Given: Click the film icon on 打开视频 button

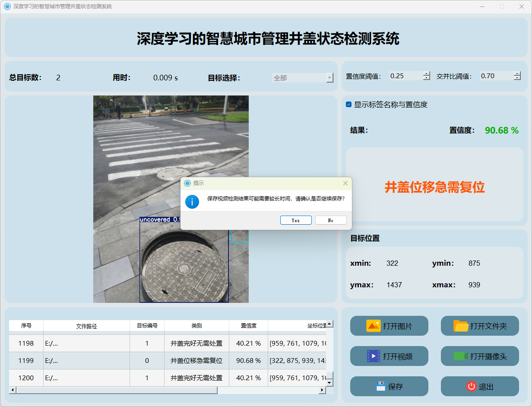Looking at the screenshot, I should (x=373, y=356).
